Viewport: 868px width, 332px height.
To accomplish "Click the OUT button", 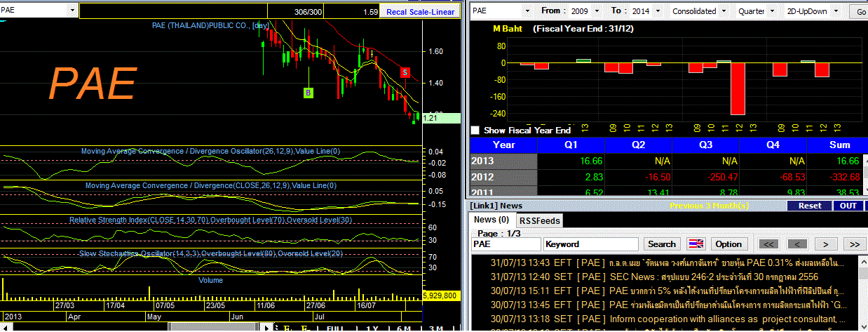I will (x=848, y=206).
